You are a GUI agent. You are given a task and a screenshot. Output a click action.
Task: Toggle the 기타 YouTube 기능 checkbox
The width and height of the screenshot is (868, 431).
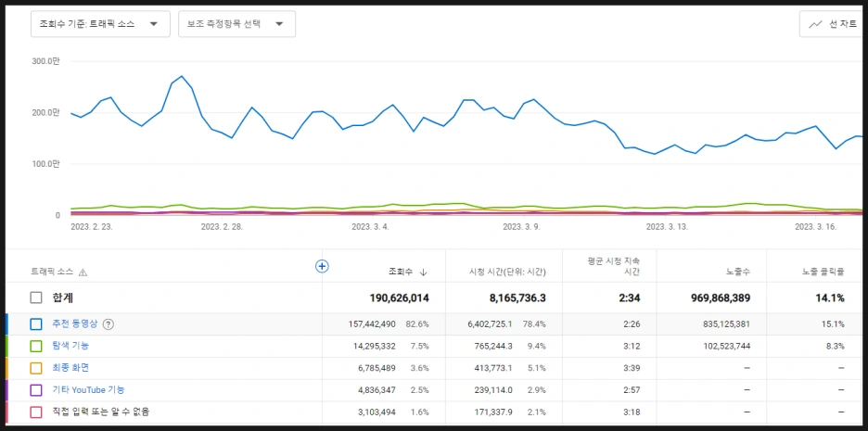(36, 390)
